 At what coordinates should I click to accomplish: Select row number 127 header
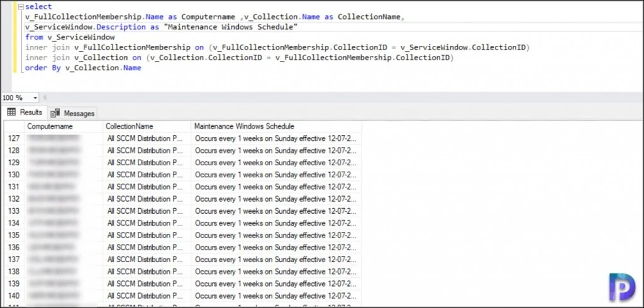point(14,138)
